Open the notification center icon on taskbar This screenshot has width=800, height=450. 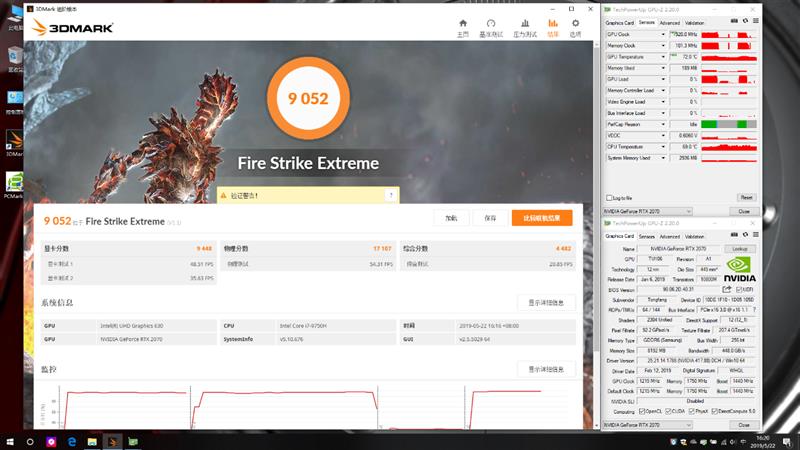[788, 442]
